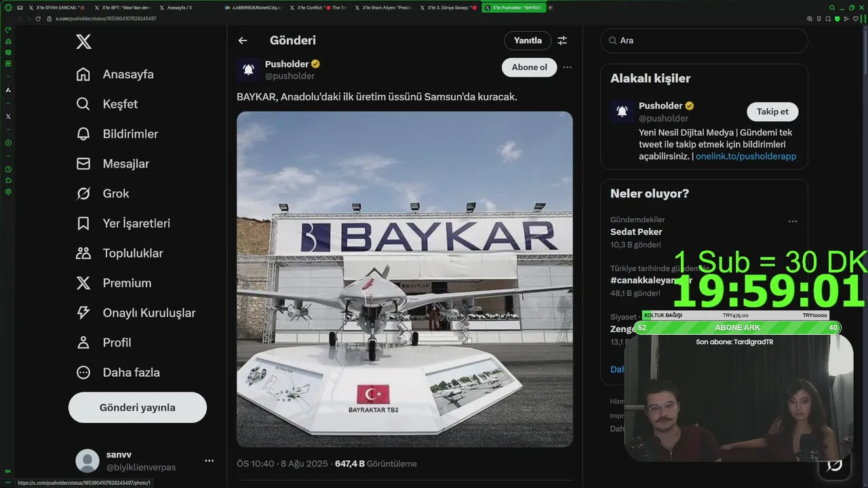Click the Neler oluyor? heading
This screenshot has height=488, width=868.
coord(650,194)
